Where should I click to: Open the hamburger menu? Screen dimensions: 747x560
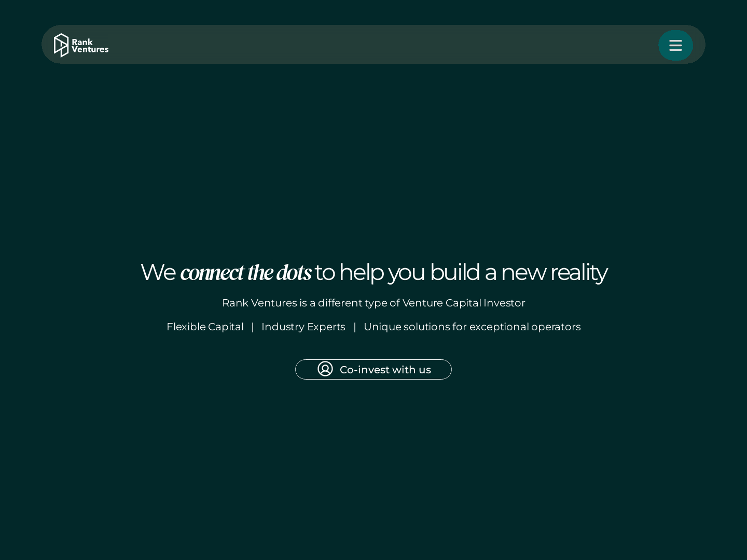click(x=675, y=46)
